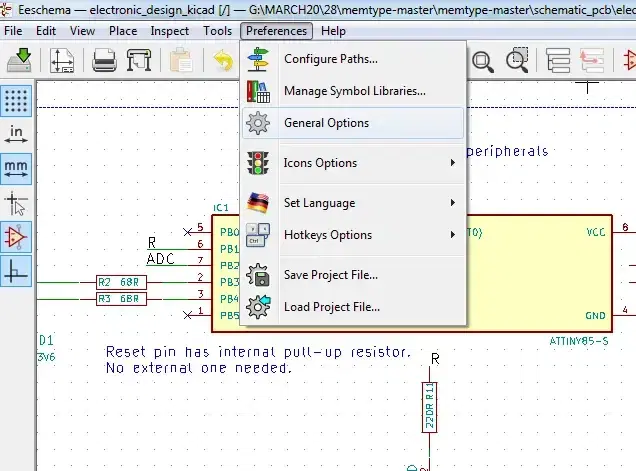636x471 pixels.
Task: Click the Print schematic printer icon
Action: click(104, 60)
